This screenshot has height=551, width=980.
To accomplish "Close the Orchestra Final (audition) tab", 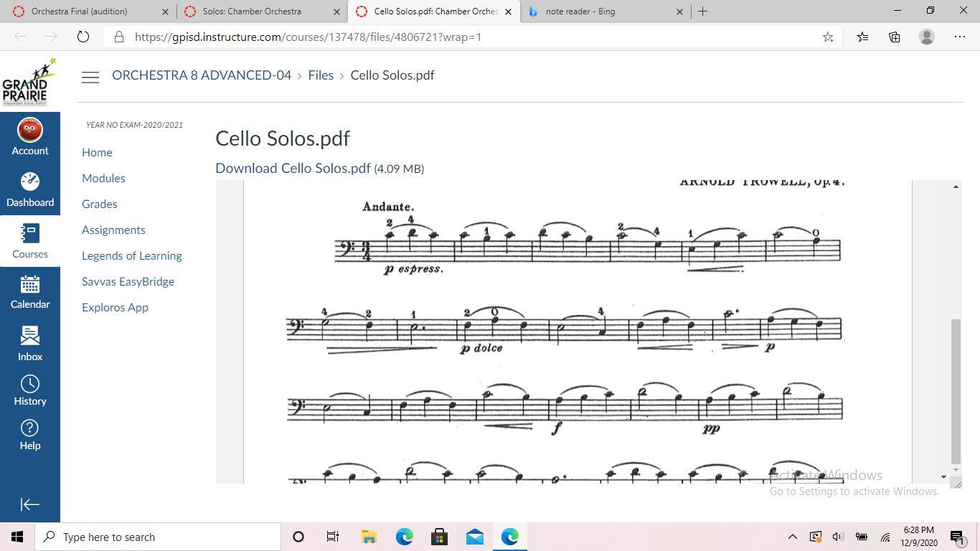I will click(165, 11).
